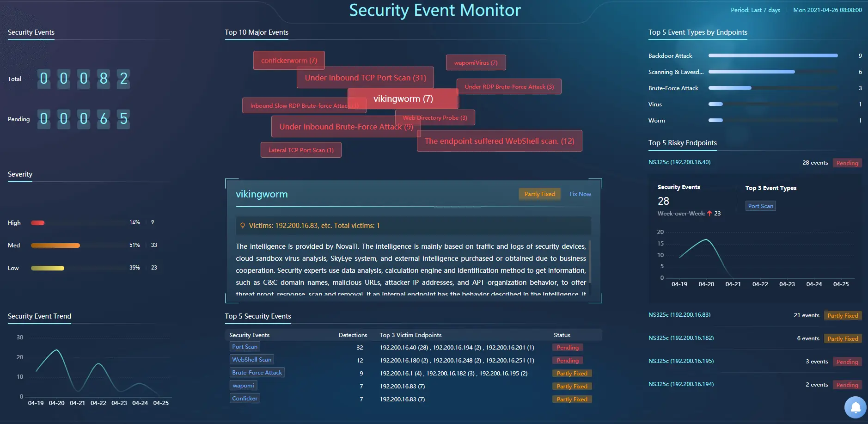The width and height of the screenshot is (868, 424).
Task: Click the red Week-over-Week up arrow
Action: 709,214
